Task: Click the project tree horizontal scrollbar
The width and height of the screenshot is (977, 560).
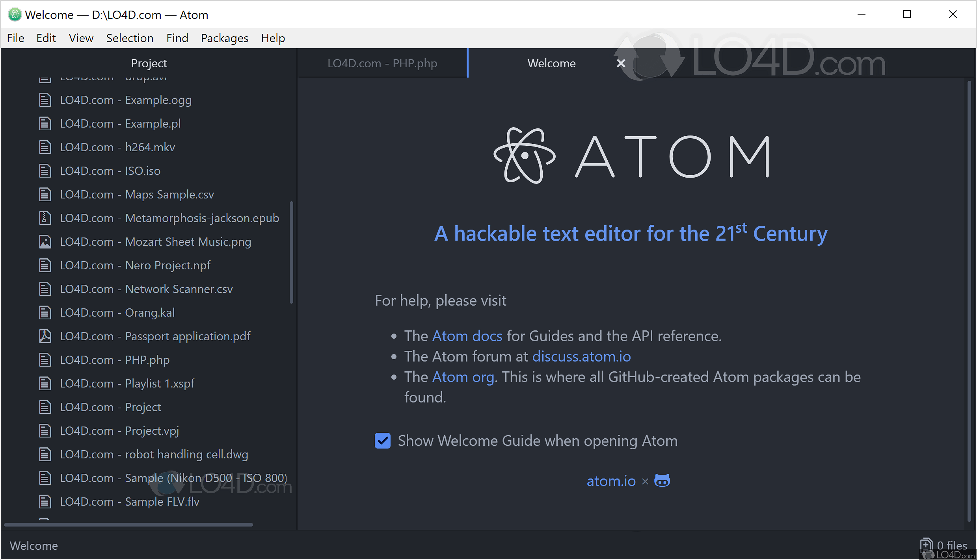Action: (128, 525)
